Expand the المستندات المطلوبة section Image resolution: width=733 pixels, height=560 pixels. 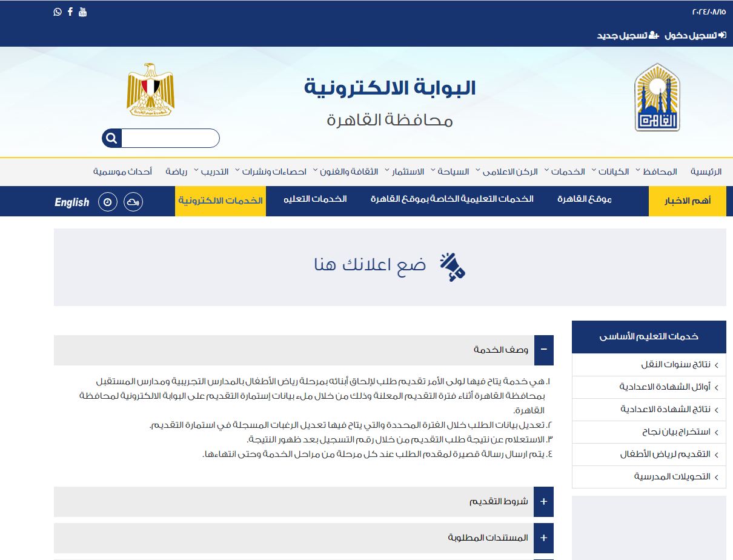543,538
